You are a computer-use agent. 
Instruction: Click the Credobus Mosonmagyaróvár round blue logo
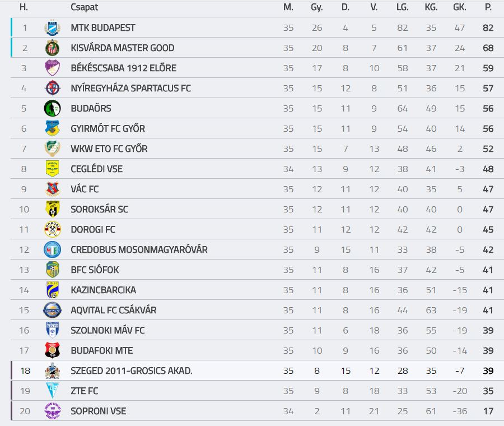(52, 249)
